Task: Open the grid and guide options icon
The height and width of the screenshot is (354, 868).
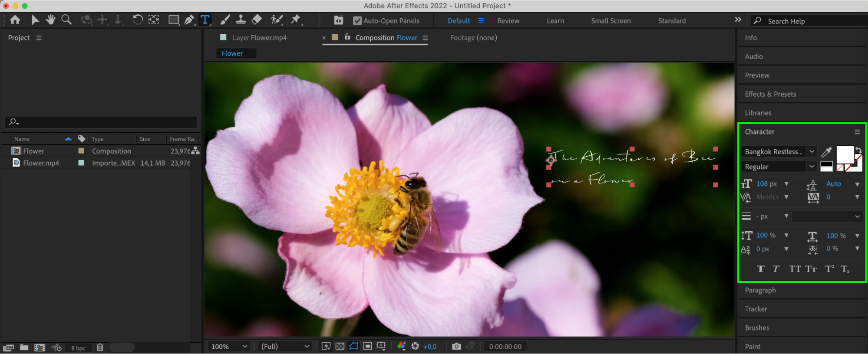Action: (381, 346)
